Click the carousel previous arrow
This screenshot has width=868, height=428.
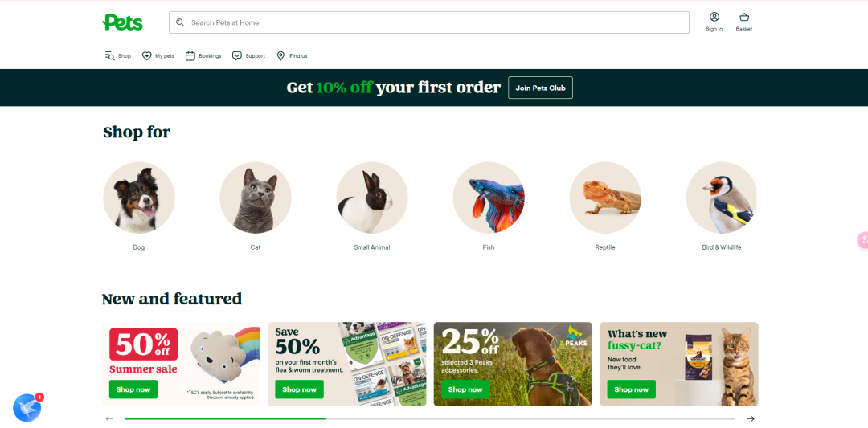point(109,418)
